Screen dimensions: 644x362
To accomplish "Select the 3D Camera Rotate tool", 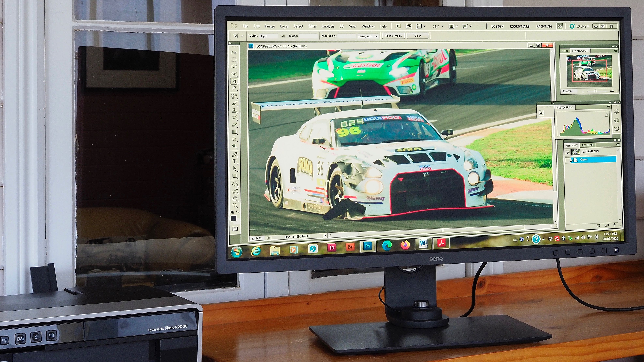I will [235, 191].
